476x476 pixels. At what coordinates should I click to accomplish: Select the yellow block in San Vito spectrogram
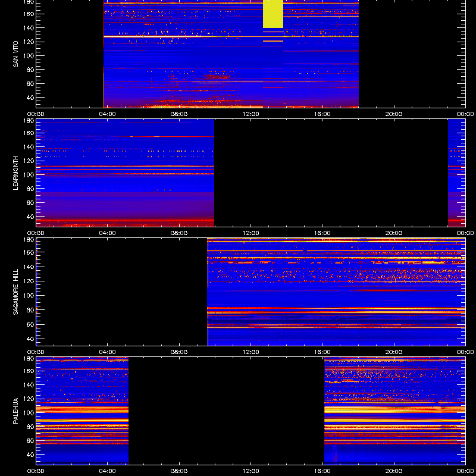[273, 14]
